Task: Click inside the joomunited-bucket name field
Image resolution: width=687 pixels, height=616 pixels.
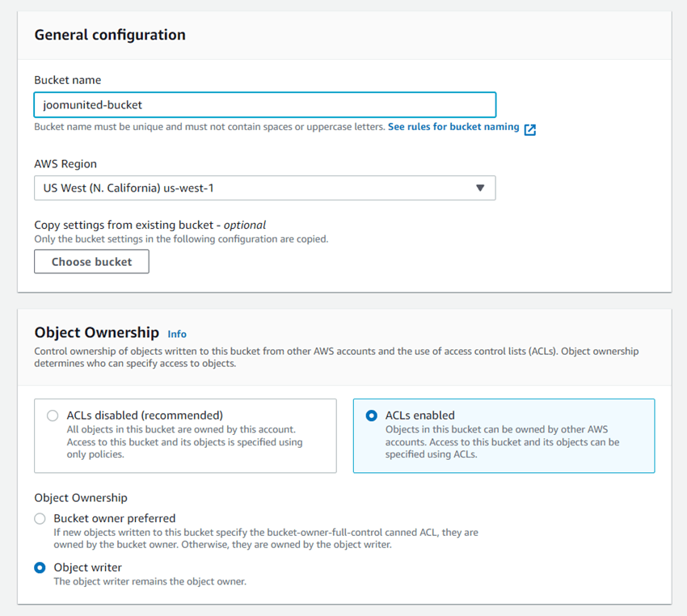Action: [264, 105]
